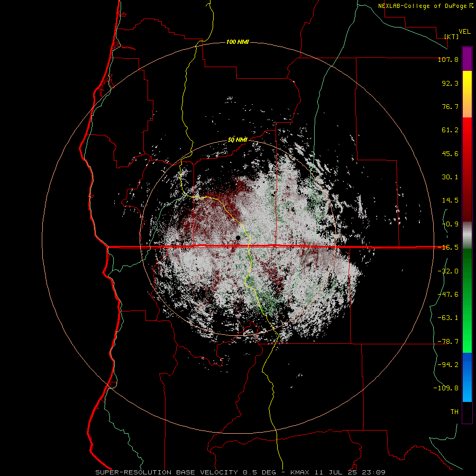Click the -0.9 velocity scale value
This screenshot has height=476, width=476.
pyautogui.click(x=450, y=224)
